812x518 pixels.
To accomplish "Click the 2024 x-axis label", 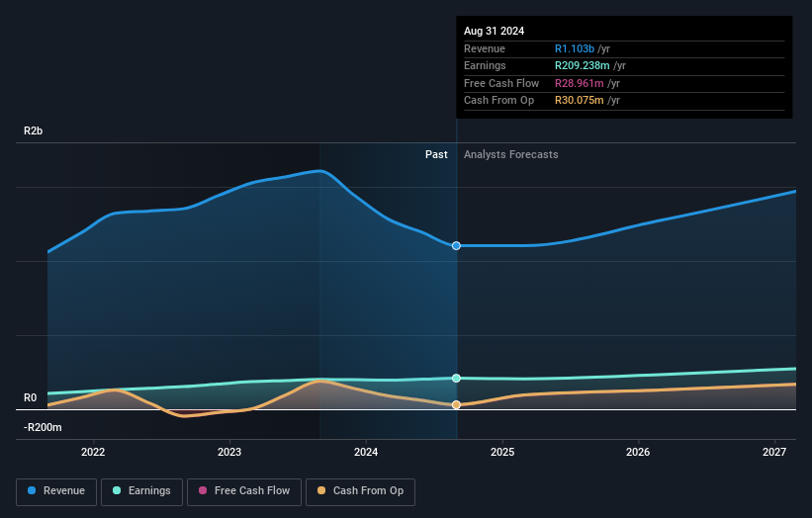I will pos(366,453).
